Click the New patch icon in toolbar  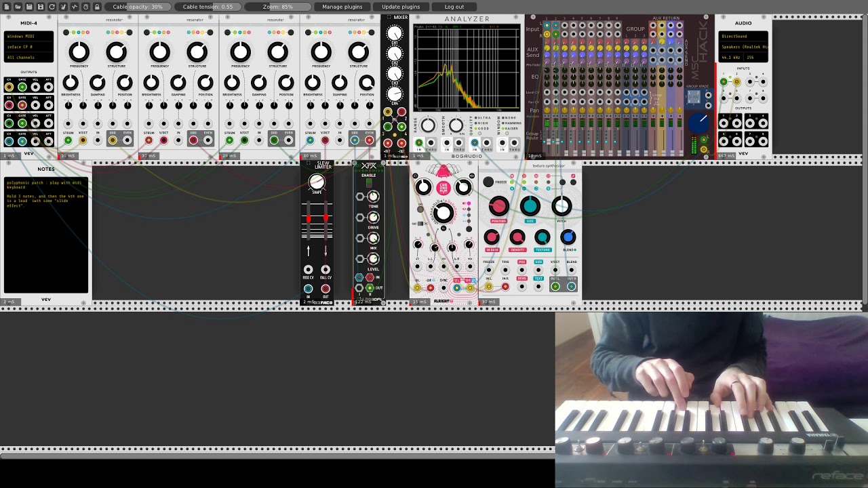pos(6,7)
